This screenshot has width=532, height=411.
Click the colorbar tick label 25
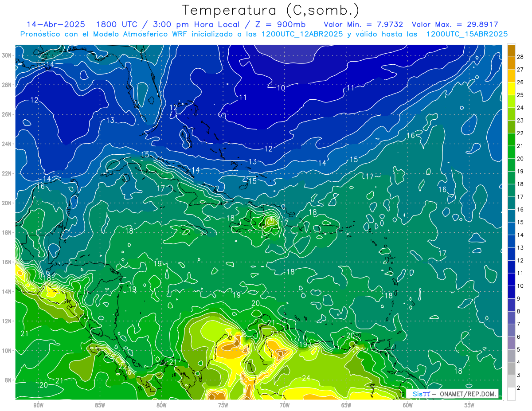click(521, 95)
